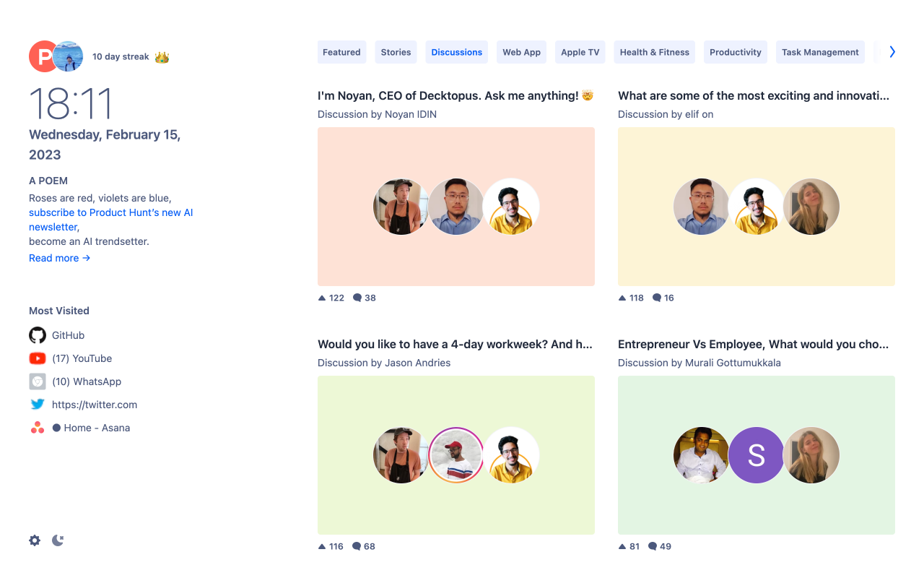Open the (10) WhatsApp link
924x578 pixels.
(87, 381)
